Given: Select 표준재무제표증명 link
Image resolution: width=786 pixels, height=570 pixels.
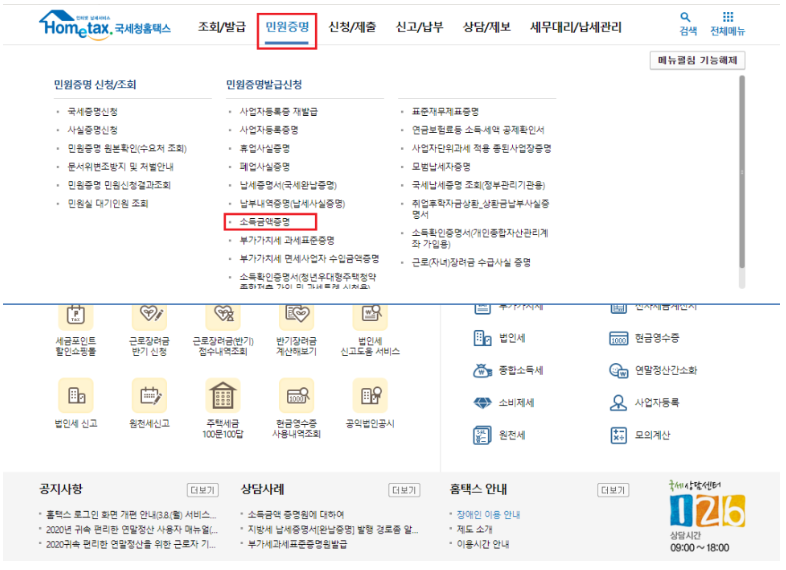Looking at the screenshot, I should pyautogui.click(x=445, y=111).
